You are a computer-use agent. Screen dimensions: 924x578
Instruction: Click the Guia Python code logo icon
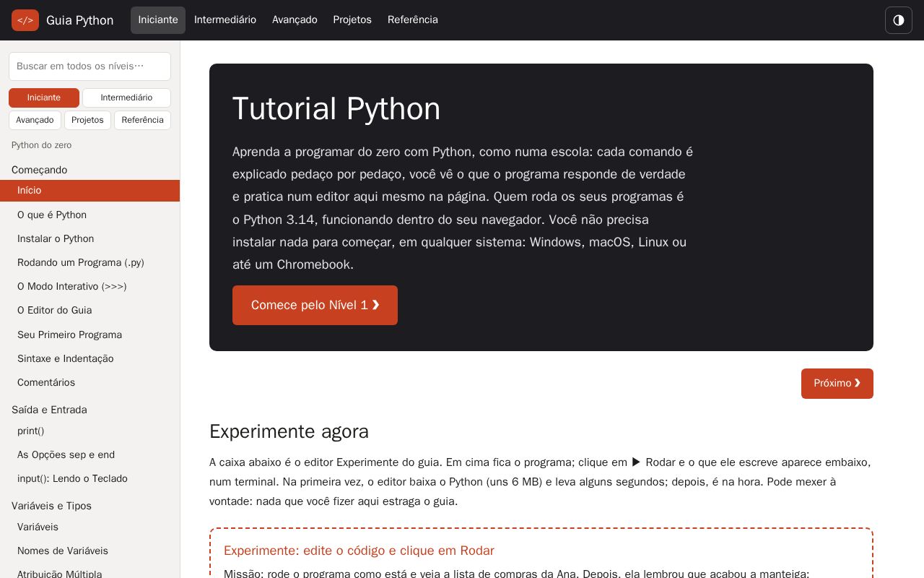[25, 20]
